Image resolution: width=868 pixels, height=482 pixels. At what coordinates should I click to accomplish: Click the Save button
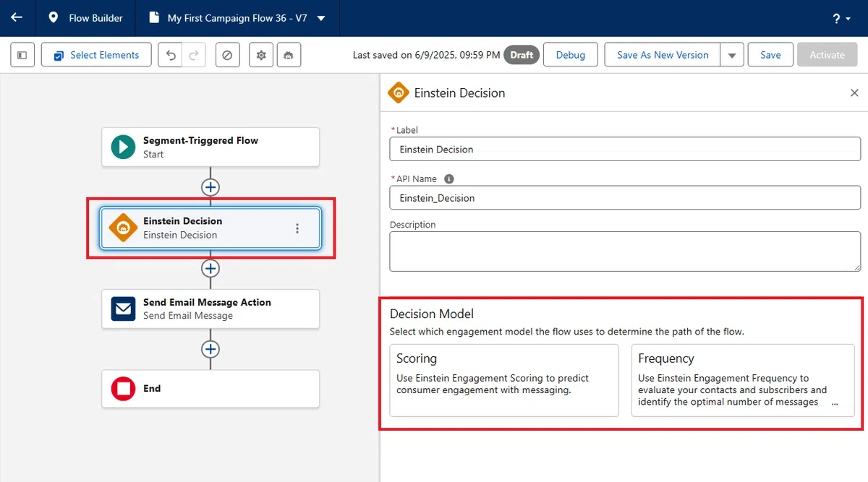click(x=770, y=55)
